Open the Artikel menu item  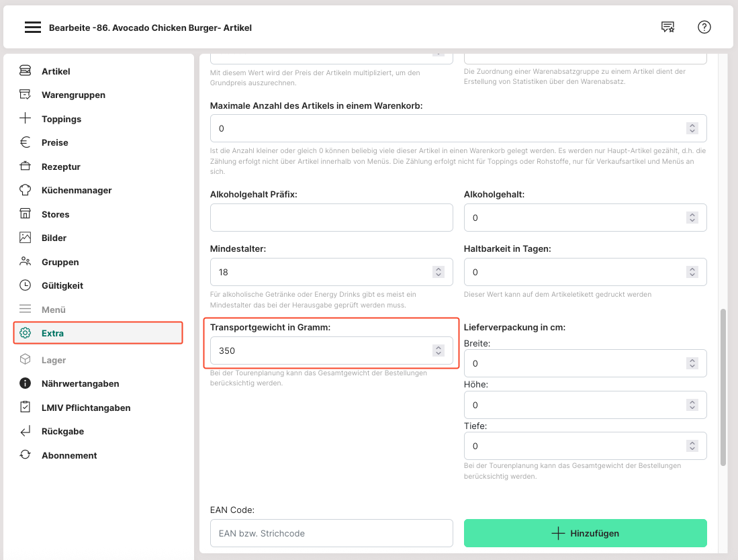(x=56, y=71)
